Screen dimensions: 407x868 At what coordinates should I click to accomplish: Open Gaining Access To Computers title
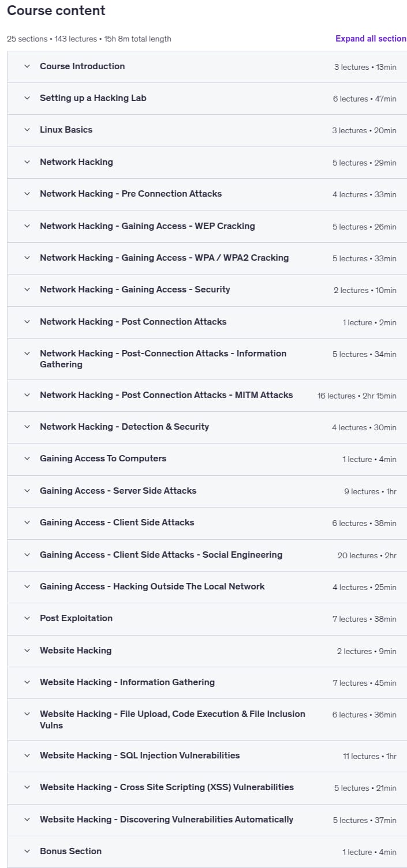(x=103, y=459)
